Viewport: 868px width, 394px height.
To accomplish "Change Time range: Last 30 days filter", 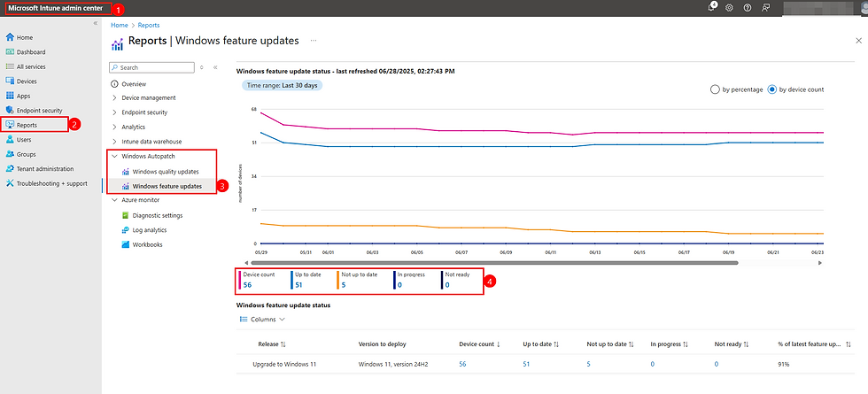I will 282,86.
